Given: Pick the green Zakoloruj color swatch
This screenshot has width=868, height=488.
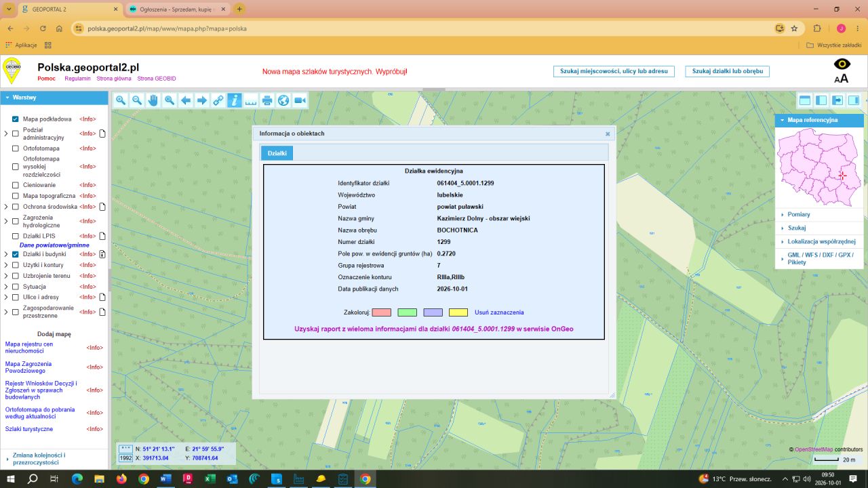Looking at the screenshot, I should click(407, 312).
